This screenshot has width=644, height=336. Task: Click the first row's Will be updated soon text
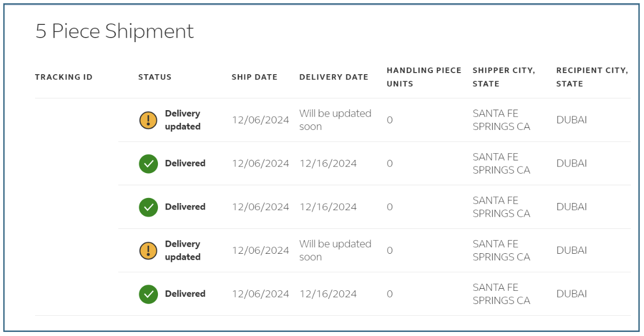coord(335,120)
